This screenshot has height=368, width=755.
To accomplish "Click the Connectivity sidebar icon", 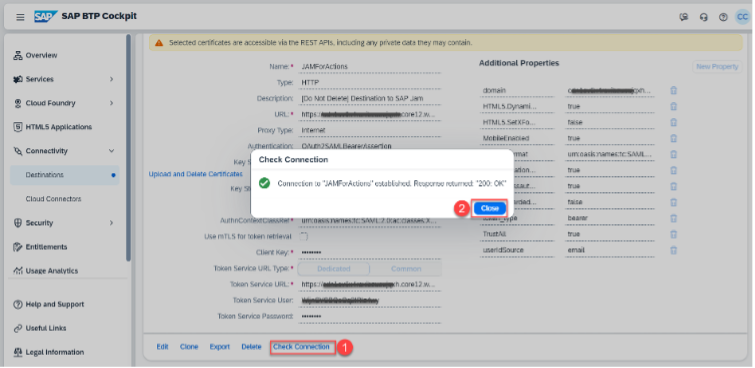I will coord(18,151).
